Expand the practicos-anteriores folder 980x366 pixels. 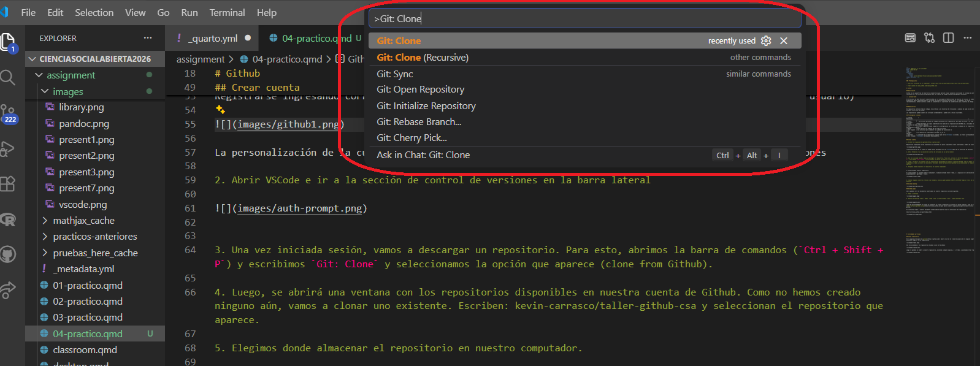pyautogui.click(x=45, y=236)
